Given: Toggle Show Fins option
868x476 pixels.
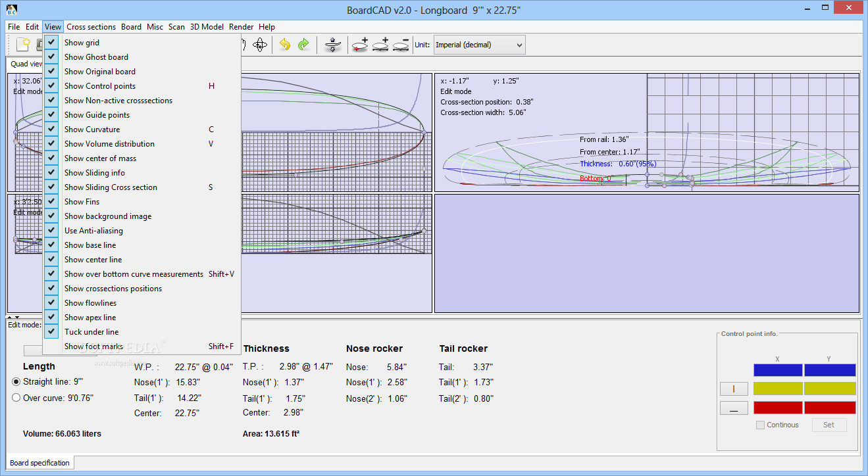Looking at the screenshot, I should tap(142, 202).
